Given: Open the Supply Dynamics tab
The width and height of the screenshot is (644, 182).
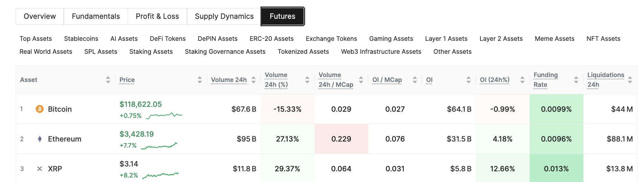Looking at the screenshot, I should point(224,17).
